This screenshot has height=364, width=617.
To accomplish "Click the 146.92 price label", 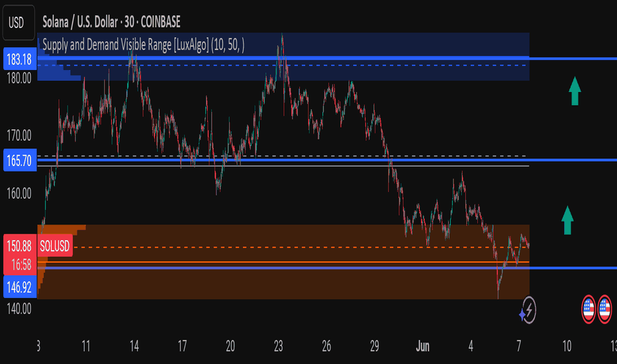I will pyautogui.click(x=20, y=287).
